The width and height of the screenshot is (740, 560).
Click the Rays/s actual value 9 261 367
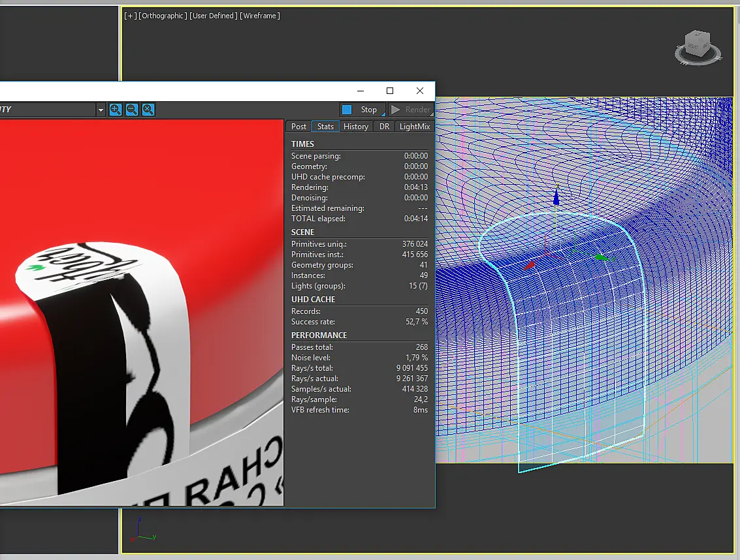pos(412,379)
